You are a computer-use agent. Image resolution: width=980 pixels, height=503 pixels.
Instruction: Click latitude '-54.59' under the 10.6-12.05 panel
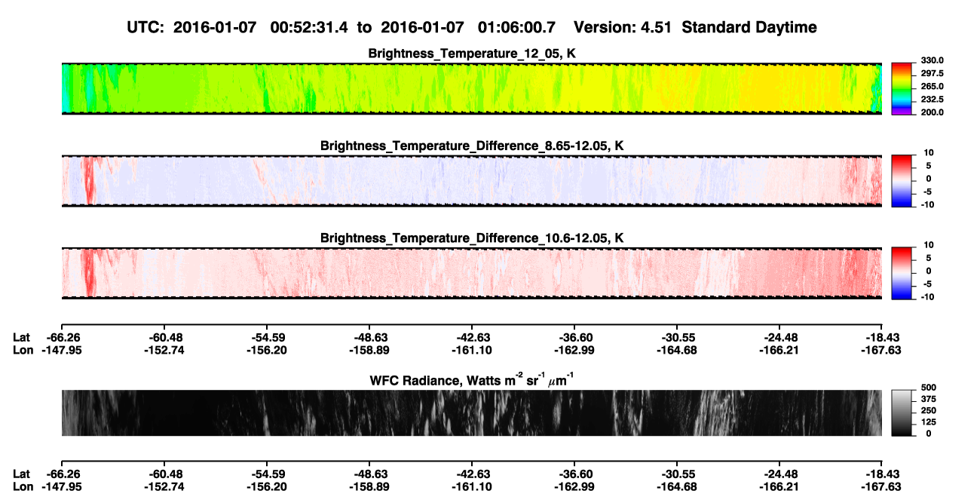click(268, 337)
